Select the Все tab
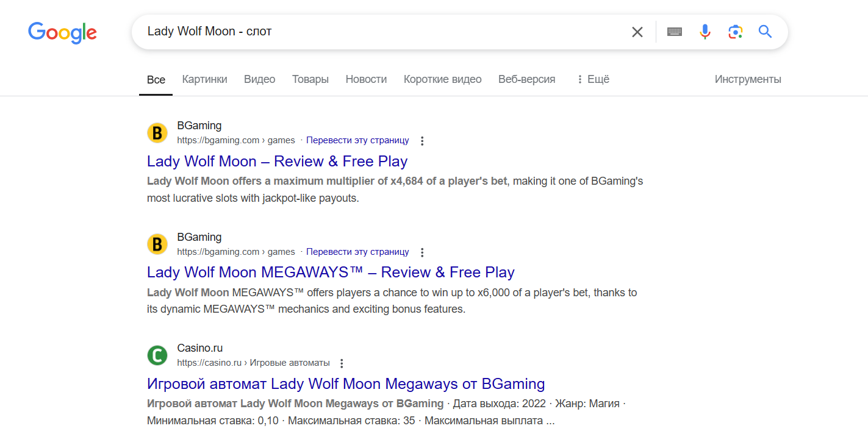Viewport: 868px width, 445px height. (x=156, y=79)
